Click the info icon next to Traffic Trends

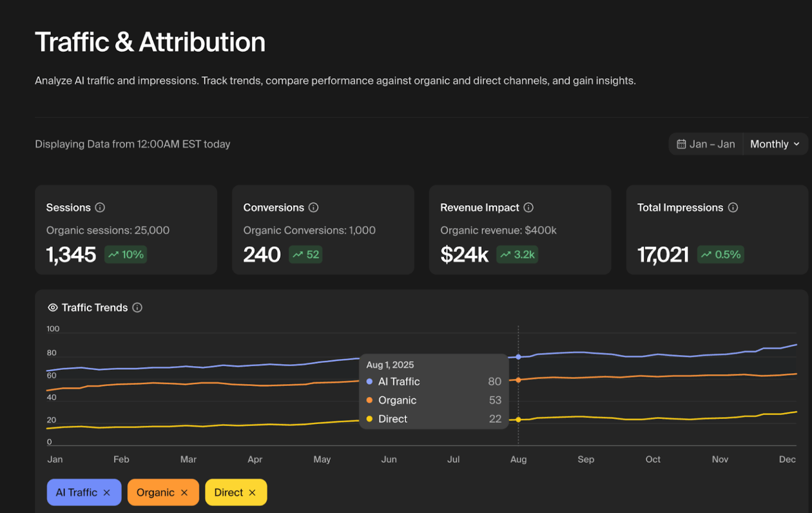click(x=137, y=307)
